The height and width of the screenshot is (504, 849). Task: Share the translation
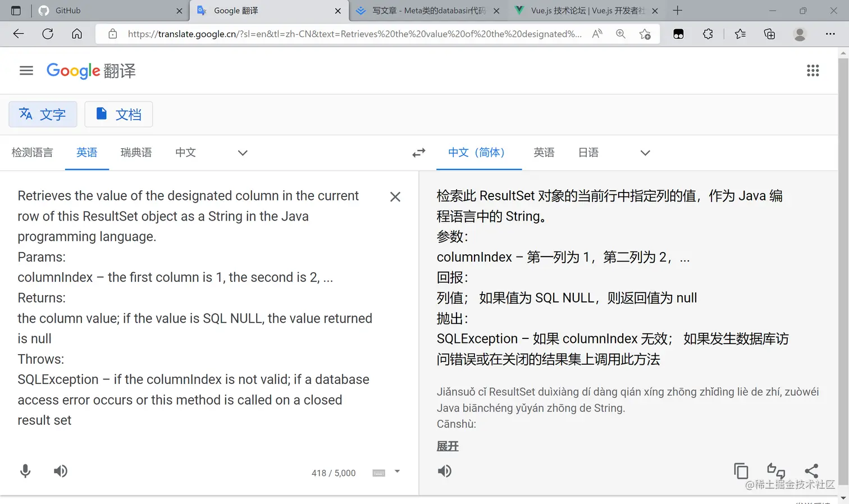[811, 471]
